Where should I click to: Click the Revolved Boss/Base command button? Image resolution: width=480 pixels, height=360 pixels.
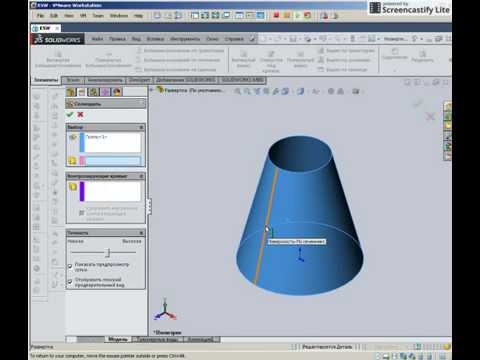108,59
